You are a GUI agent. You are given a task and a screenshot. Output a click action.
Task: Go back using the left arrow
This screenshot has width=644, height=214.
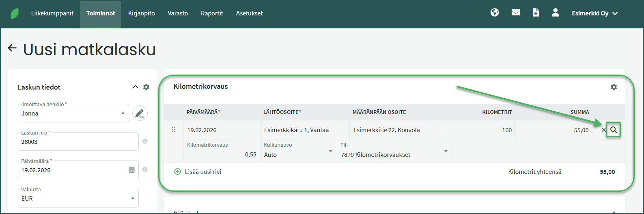point(12,49)
